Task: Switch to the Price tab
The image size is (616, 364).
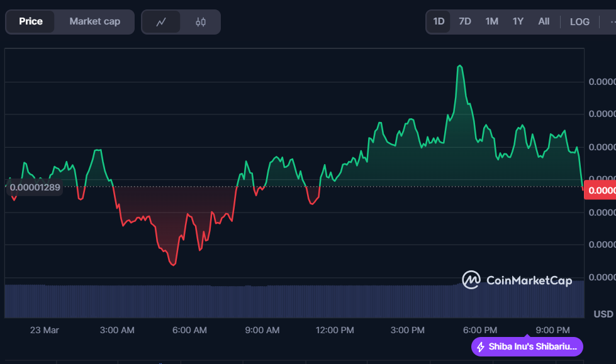Action: tap(31, 21)
